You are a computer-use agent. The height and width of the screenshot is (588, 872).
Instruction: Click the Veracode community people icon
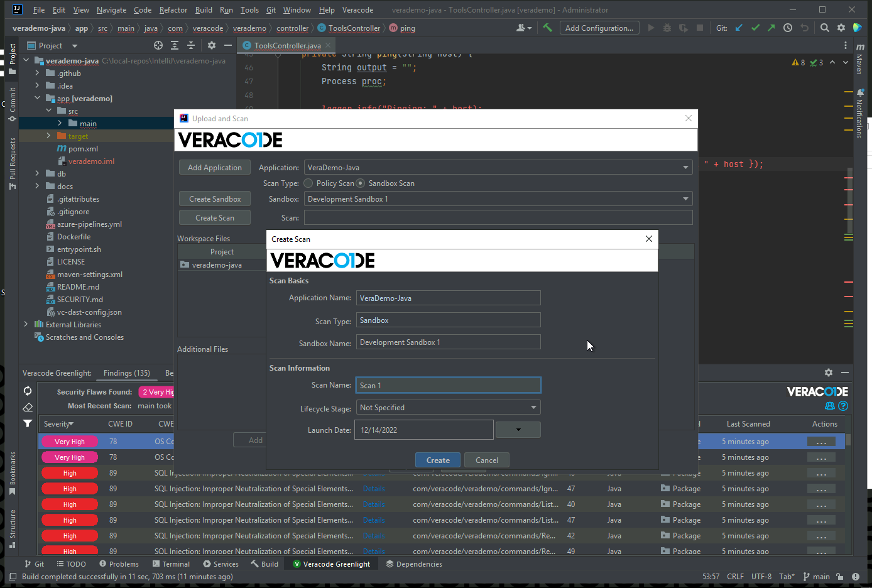(830, 406)
